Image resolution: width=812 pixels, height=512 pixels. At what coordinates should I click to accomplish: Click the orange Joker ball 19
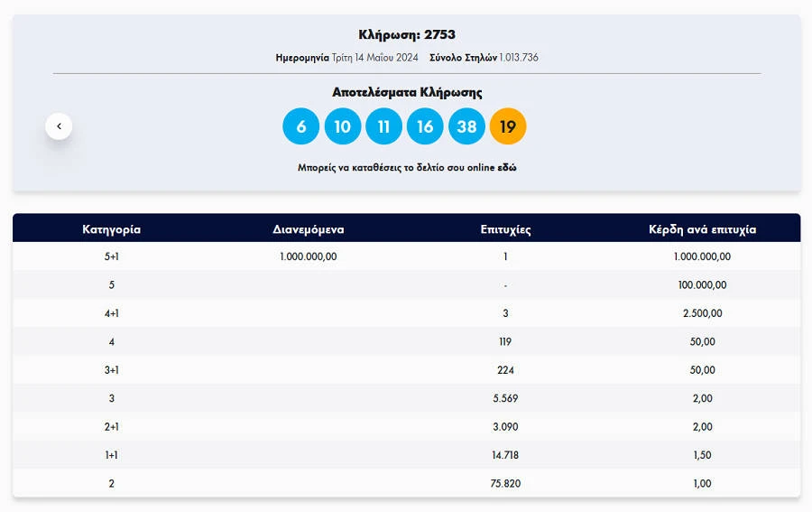pyautogui.click(x=508, y=126)
